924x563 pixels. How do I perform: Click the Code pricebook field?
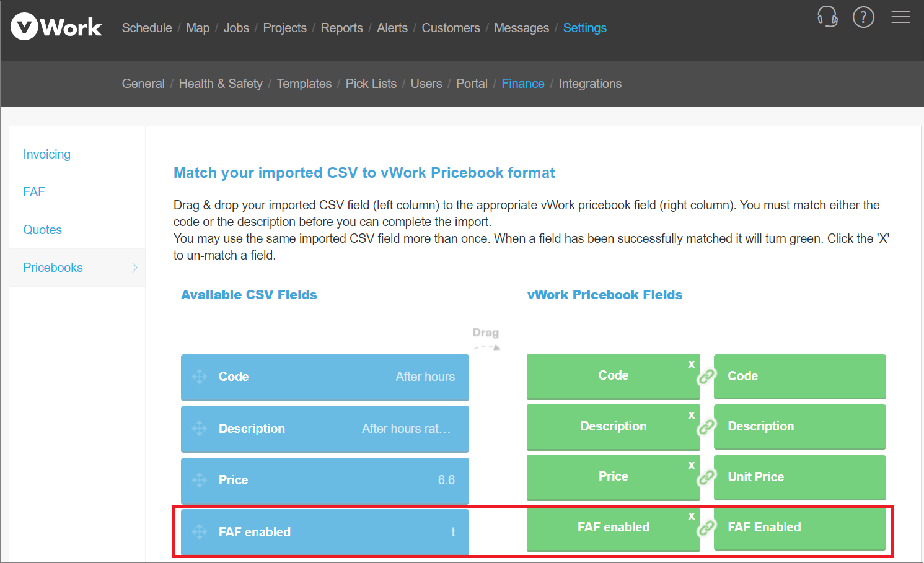tap(799, 377)
